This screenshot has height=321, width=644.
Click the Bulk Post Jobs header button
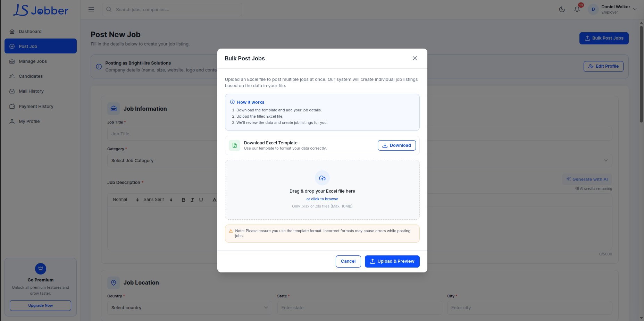coord(604,38)
